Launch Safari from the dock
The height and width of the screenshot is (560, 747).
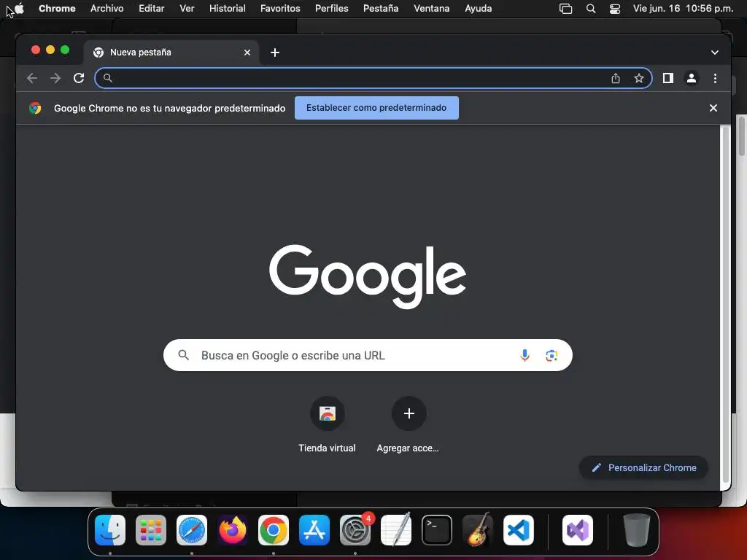click(192, 530)
